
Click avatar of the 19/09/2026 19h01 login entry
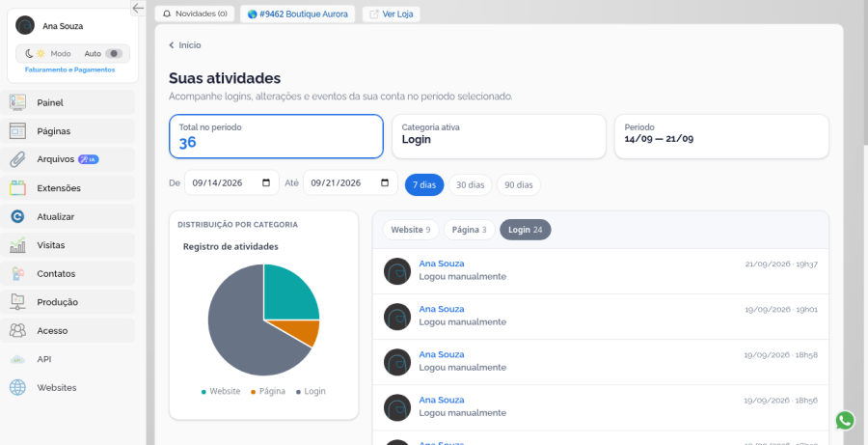(397, 317)
